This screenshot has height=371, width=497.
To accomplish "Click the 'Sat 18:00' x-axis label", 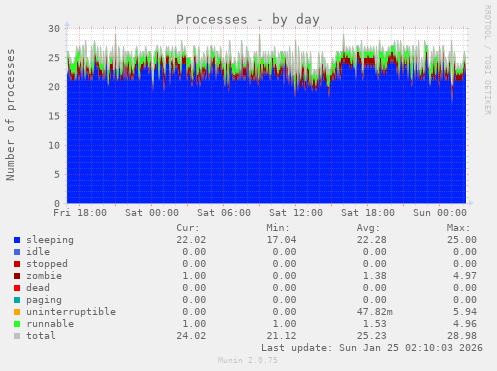I will (x=368, y=213).
